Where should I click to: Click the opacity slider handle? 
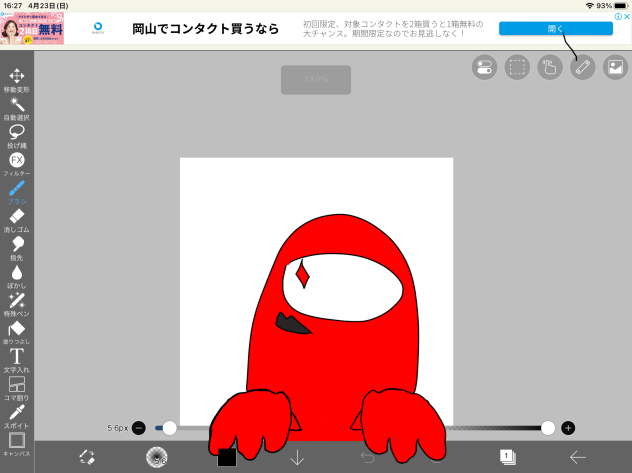[x=548, y=428]
